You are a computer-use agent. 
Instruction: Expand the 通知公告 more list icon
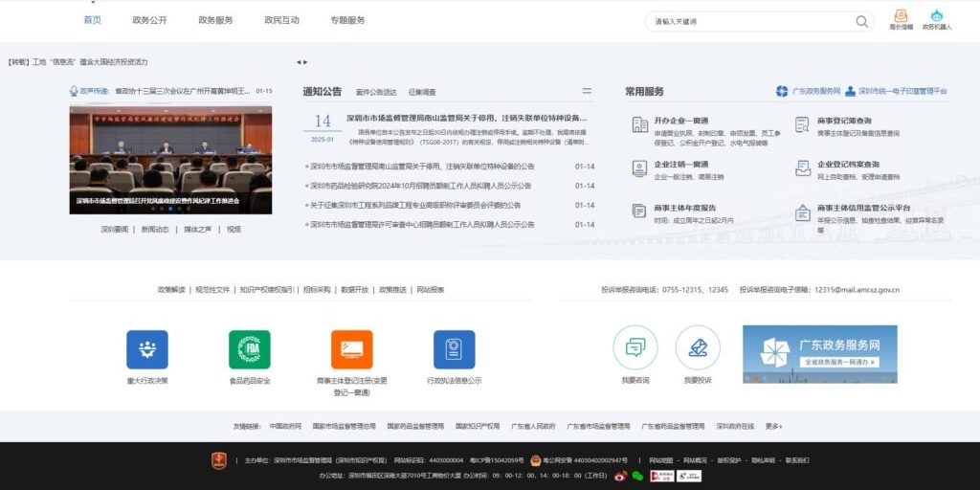(x=587, y=91)
